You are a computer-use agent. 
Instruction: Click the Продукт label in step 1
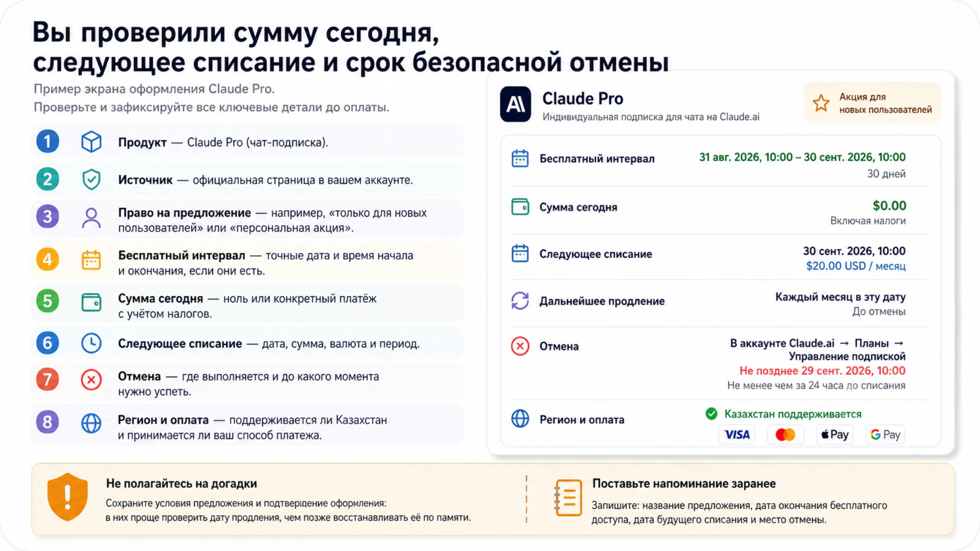click(x=142, y=143)
